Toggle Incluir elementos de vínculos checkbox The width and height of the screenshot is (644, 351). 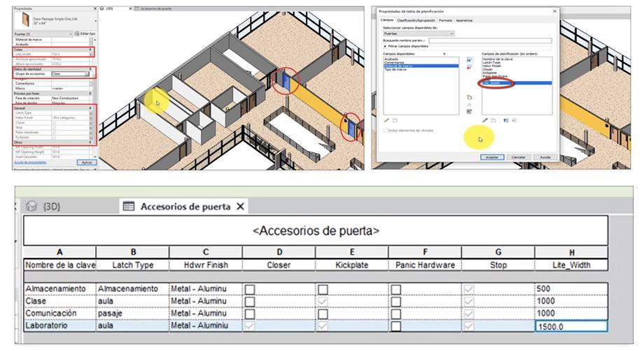(x=385, y=130)
